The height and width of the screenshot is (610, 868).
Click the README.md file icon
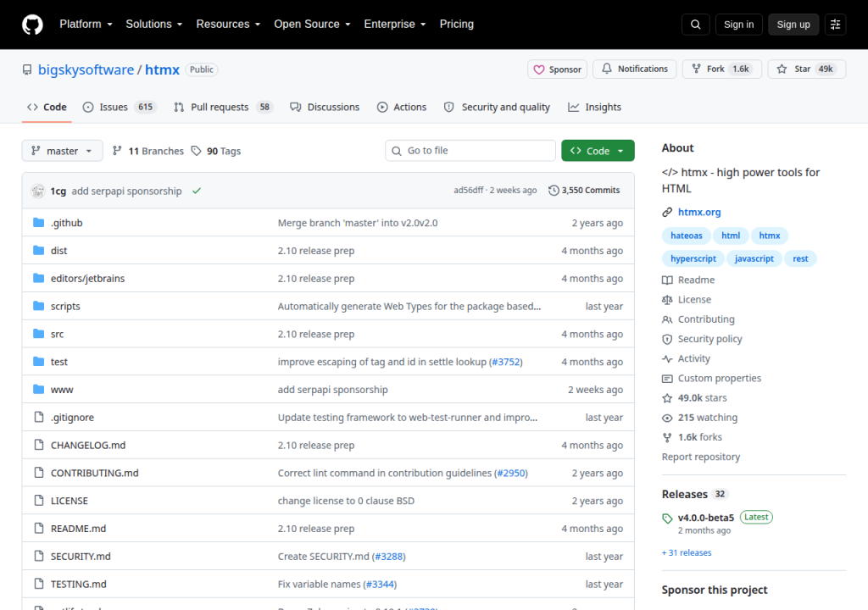38,528
